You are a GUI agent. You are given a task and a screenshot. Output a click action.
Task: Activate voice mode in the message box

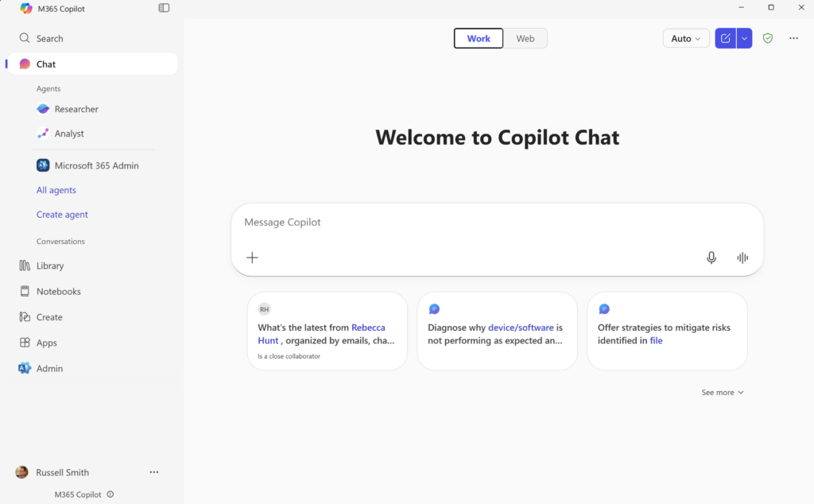point(742,258)
